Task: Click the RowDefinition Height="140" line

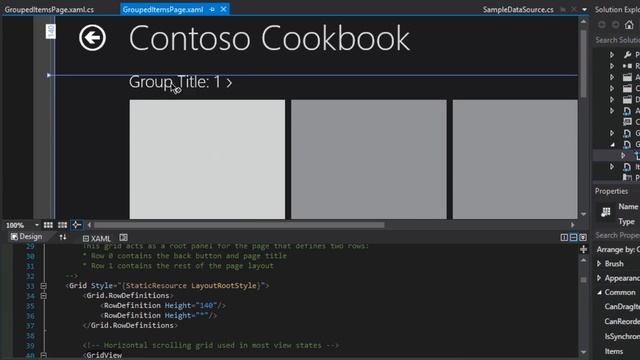Action: [x=162, y=305]
